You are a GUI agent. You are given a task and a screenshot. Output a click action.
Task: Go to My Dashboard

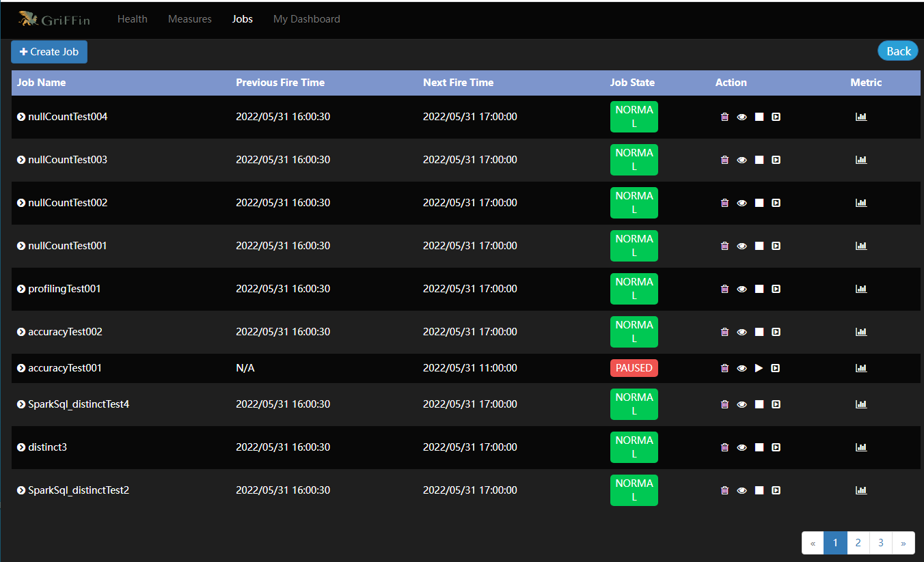pyautogui.click(x=306, y=19)
